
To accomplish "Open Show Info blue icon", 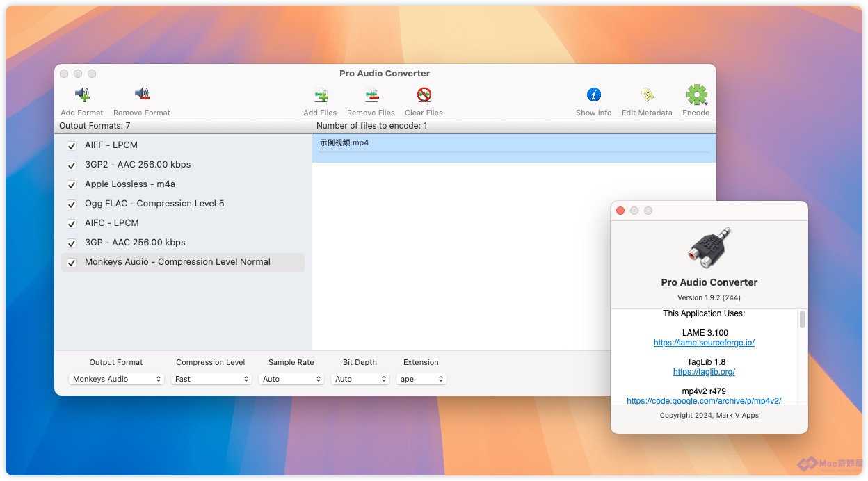I will pos(594,95).
